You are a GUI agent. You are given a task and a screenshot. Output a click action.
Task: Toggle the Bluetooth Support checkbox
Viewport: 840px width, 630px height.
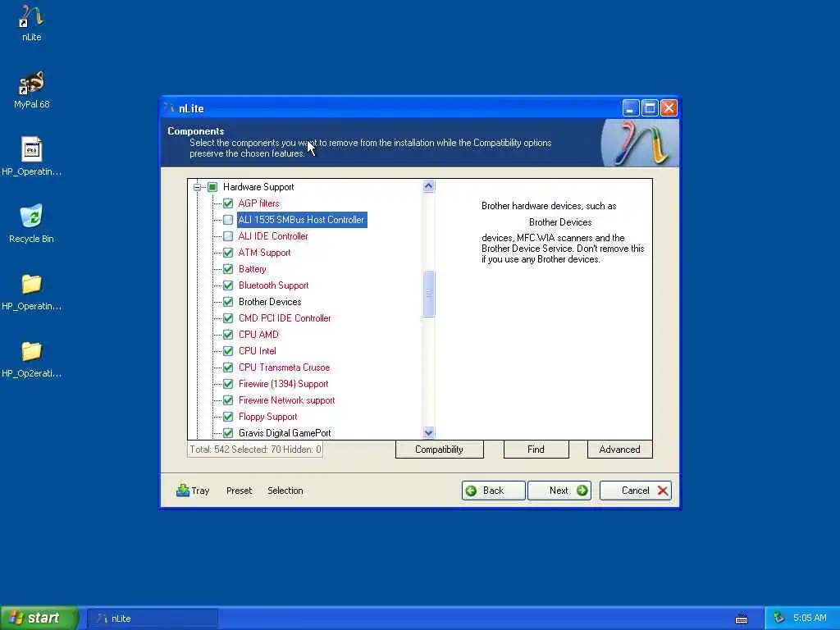(228, 285)
